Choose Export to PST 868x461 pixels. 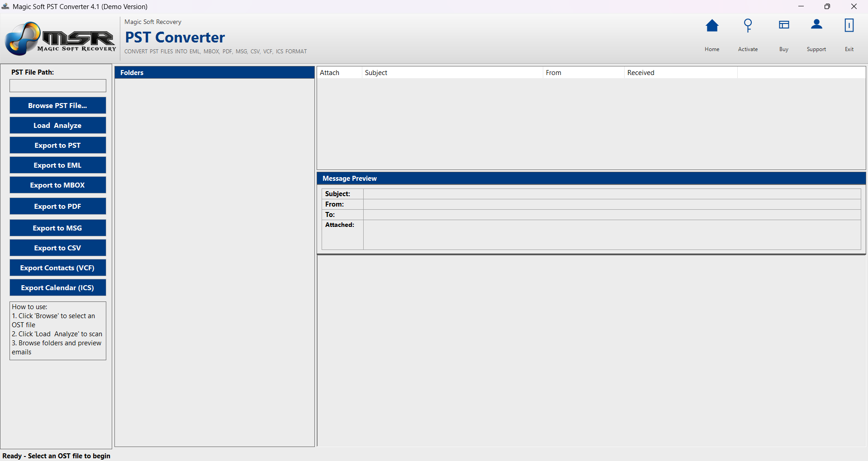[x=58, y=145]
